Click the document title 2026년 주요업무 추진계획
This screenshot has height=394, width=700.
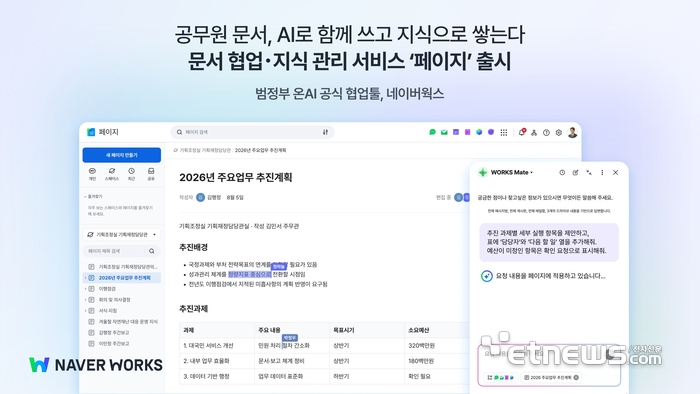click(x=236, y=177)
